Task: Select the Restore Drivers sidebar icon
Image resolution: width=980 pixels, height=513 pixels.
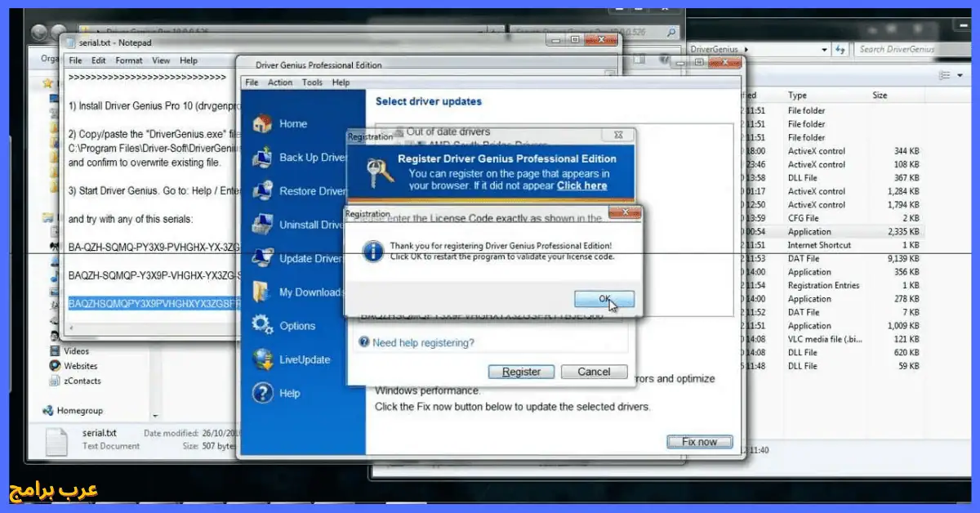Action: [263, 191]
